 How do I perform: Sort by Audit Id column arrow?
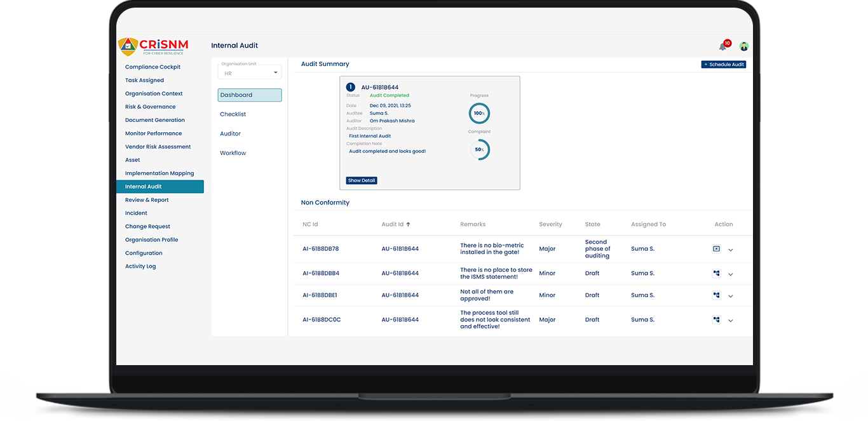point(408,224)
